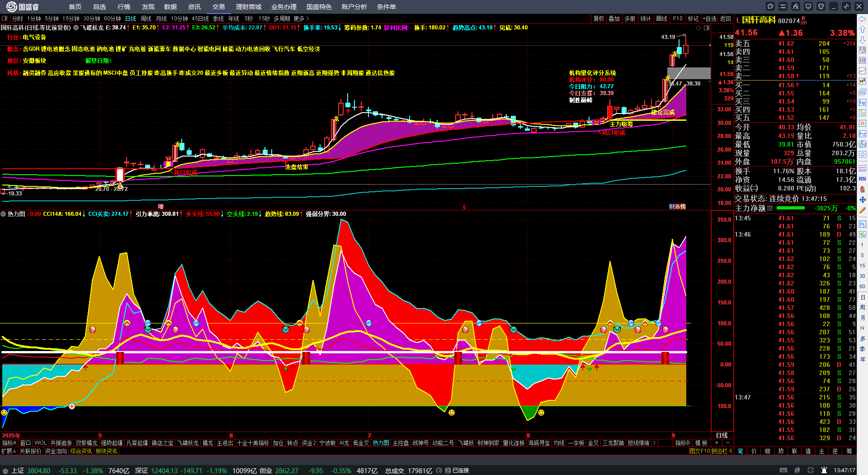
Task: Open the 综合资讯 news tab
Action: point(81,451)
